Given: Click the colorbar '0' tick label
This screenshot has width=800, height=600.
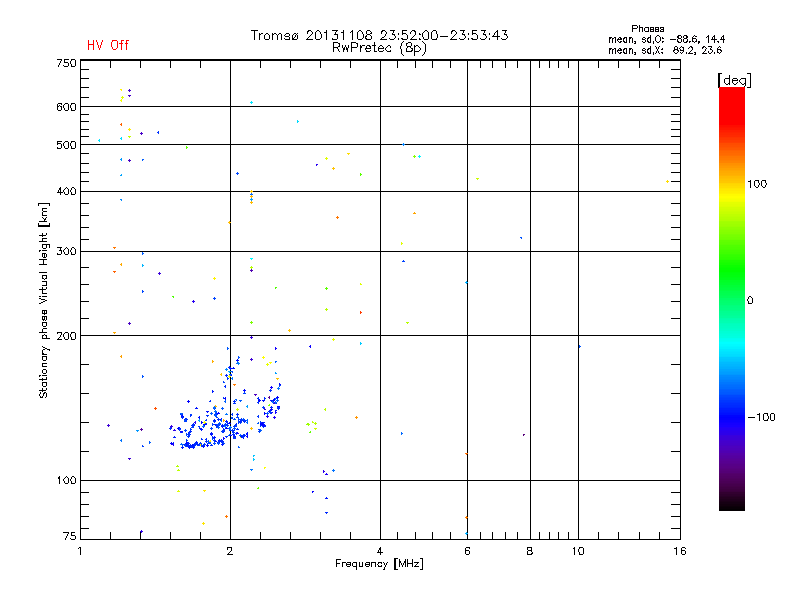Looking at the screenshot, I should [x=750, y=301].
